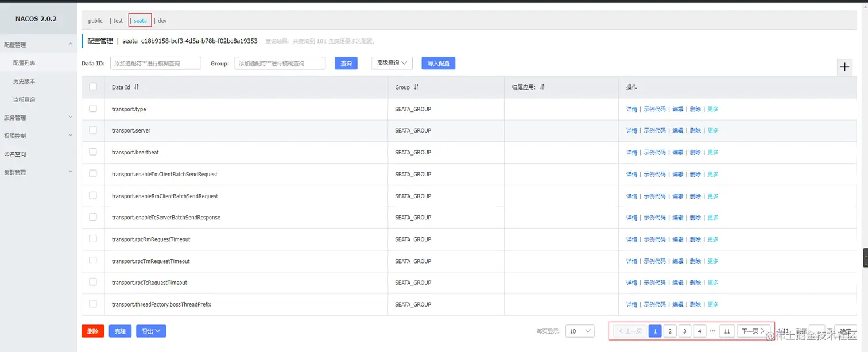Click 更多 for transport.threadFactory.bossThreadPrefix
The image size is (868, 352).
pos(713,304)
